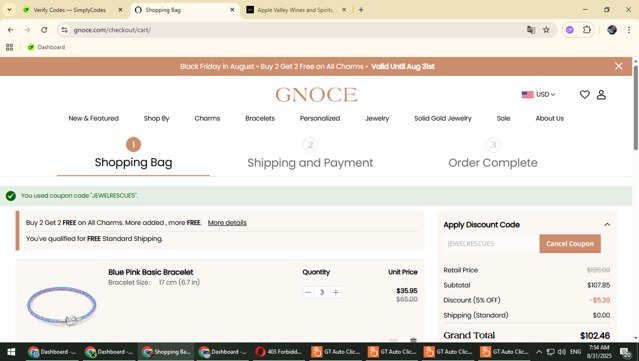Click the Grand Total $102.46 amount
The height and width of the screenshot is (361, 639).
pyautogui.click(x=595, y=336)
